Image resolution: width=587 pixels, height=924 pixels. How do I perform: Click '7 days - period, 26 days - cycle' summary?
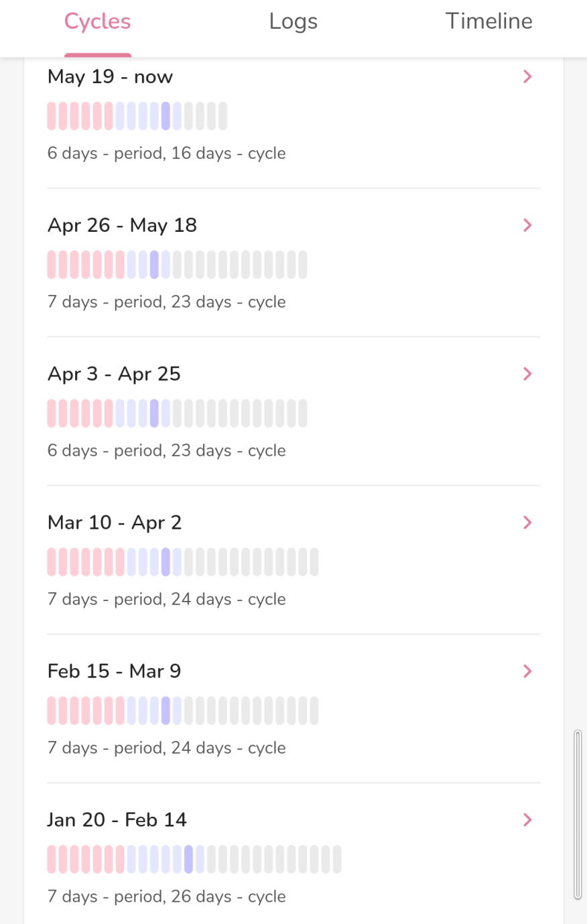coord(166,897)
